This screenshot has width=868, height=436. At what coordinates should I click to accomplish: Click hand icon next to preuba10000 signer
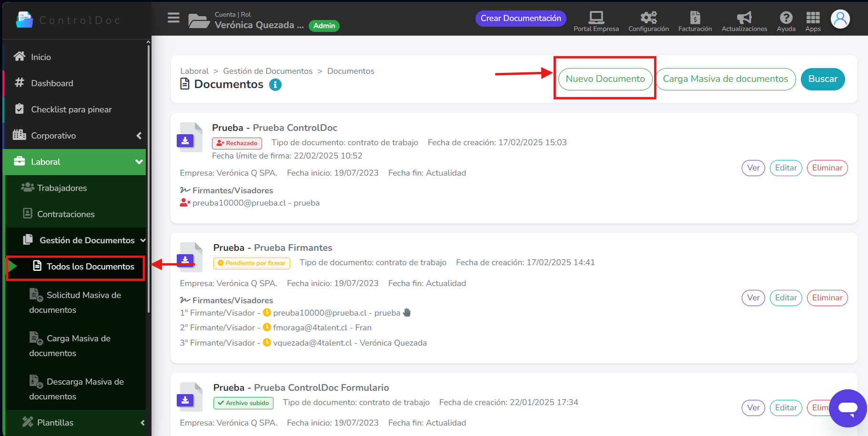406,313
